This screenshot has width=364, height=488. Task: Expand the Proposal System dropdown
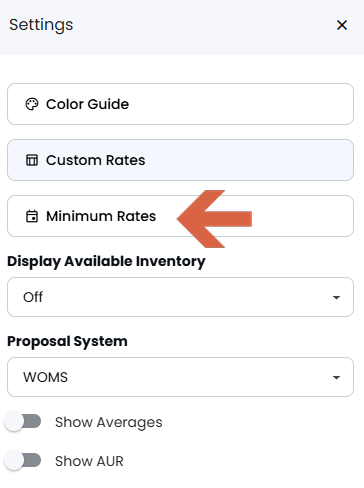coord(180,377)
